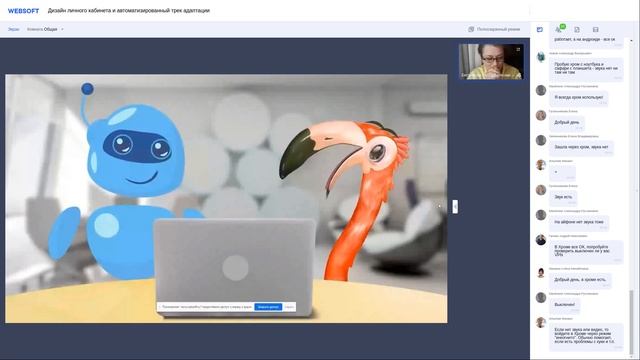The height and width of the screenshot is (360, 640).
Task: Click the webinar title 'Дизайн личного кабинета'
Action: point(129,11)
